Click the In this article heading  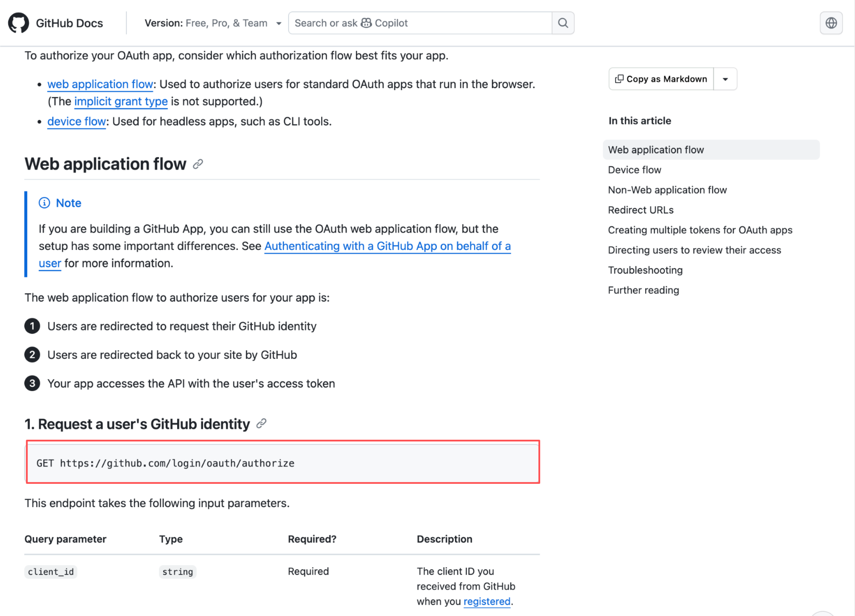tap(640, 121)
